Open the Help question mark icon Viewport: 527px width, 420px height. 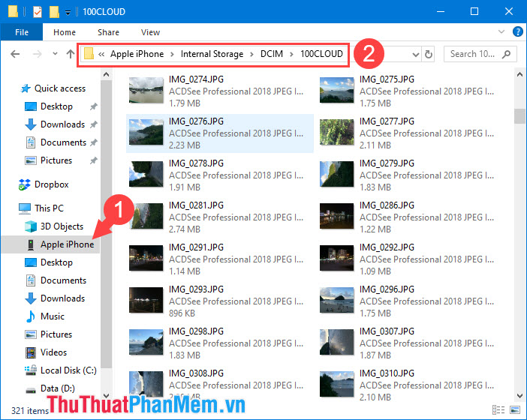point(517,32)
